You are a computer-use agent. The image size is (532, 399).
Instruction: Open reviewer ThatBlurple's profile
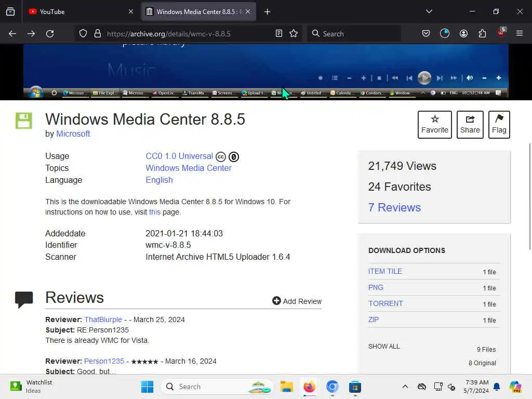(x=103, y=320)
